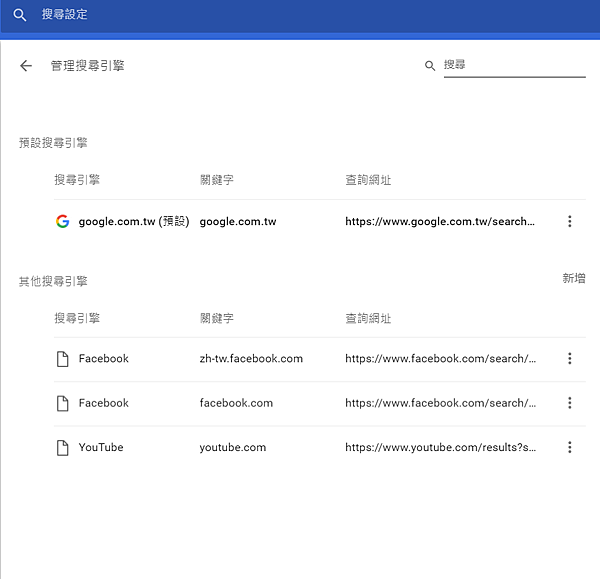Image resolution: width=600 pixels, height=579 pixels.
Task: Click the zh-tw.facebook.com keyword
Action: click(x=251, y=359)
